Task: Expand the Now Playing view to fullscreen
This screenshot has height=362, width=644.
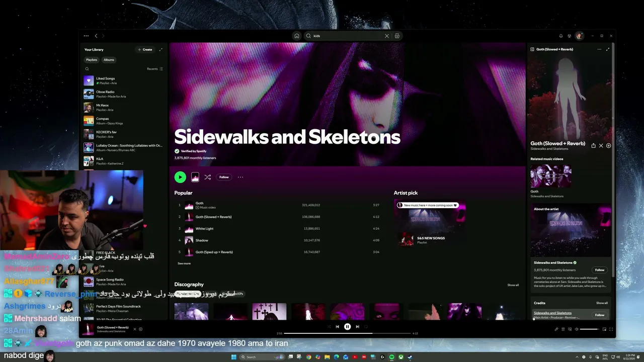Action: coord(608,49)
